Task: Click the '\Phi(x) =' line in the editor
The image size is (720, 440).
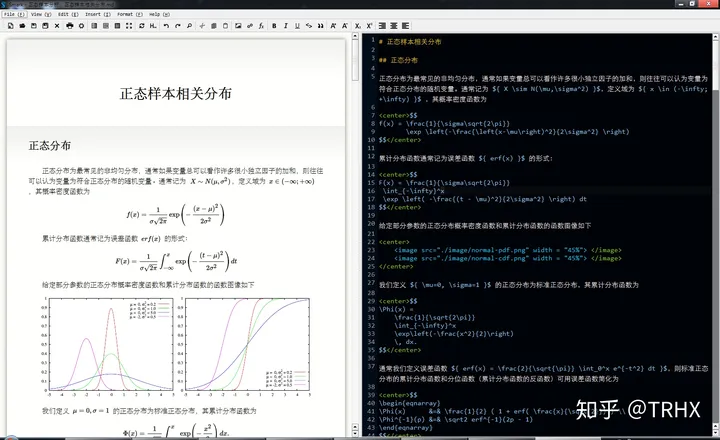Action: click(396, 309)
